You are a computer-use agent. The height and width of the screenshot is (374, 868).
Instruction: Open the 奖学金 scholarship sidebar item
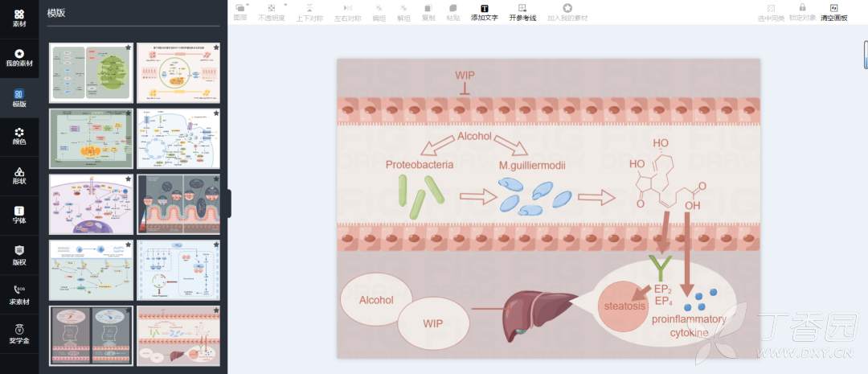pyautogui.click(x=18, y=333)
